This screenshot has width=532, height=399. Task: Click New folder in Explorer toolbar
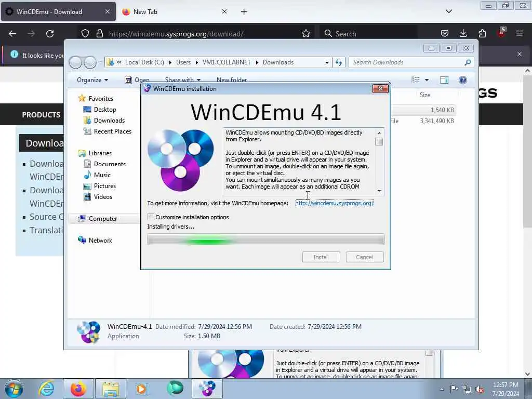(x=232, y=80)
